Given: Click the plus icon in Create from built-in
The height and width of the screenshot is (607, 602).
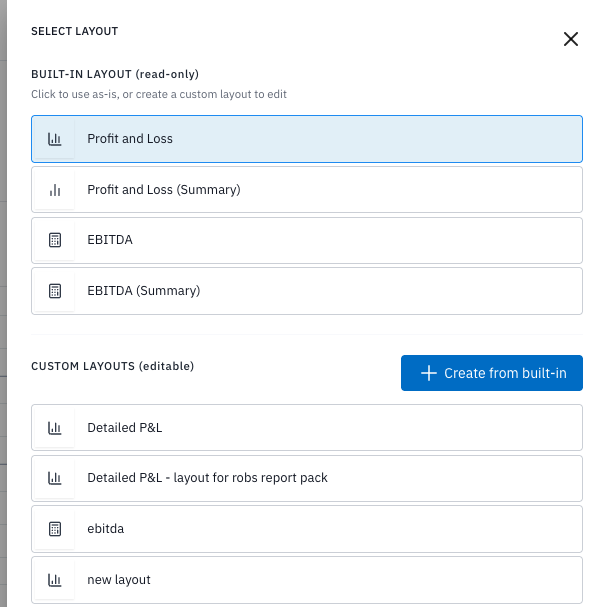Looking at the screenshot, I should [428, 373].
